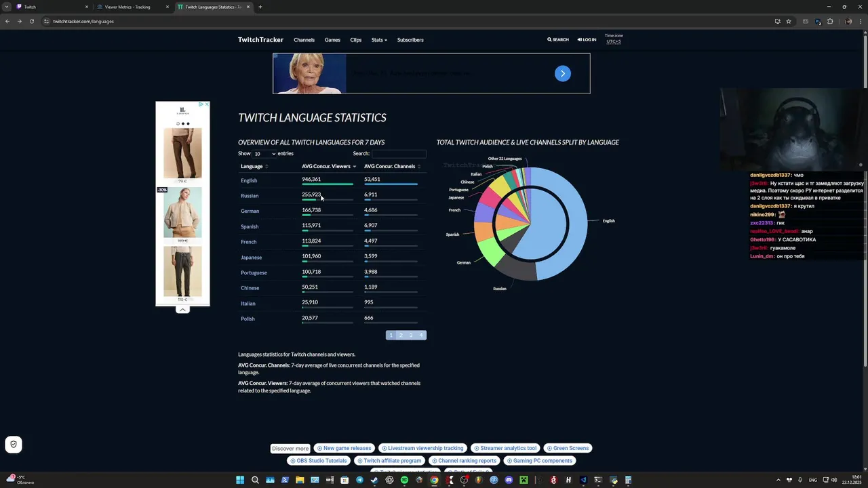Open the Polish language link
The width and height of the screenshot is (868, 488).
point(248,319)
